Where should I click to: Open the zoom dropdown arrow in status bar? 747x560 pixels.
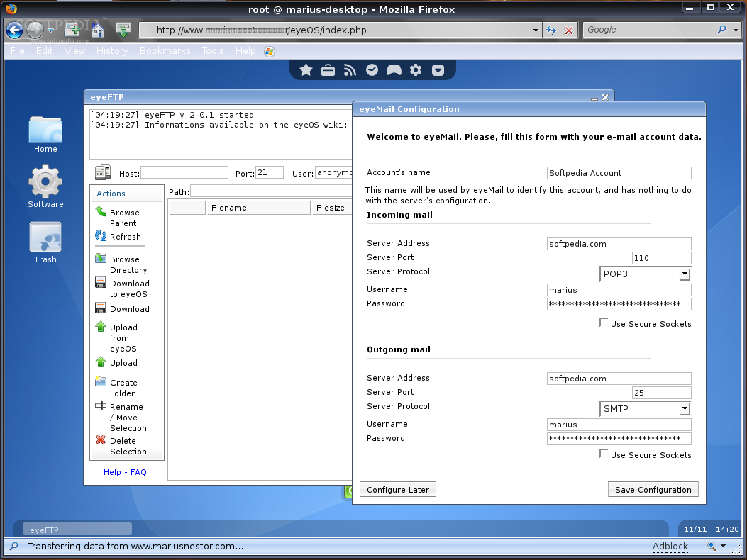(x=723, y=546)
